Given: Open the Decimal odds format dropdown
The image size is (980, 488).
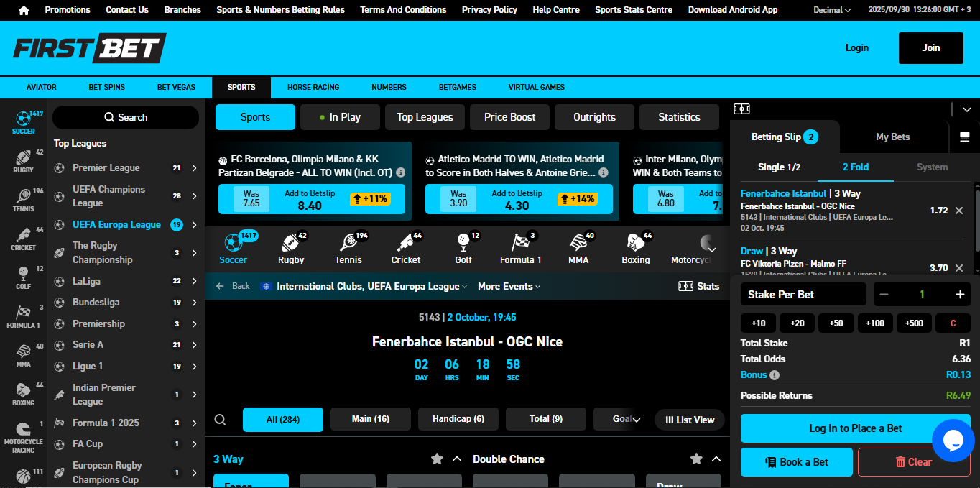Looking at the screenshot, I should 831,10.
